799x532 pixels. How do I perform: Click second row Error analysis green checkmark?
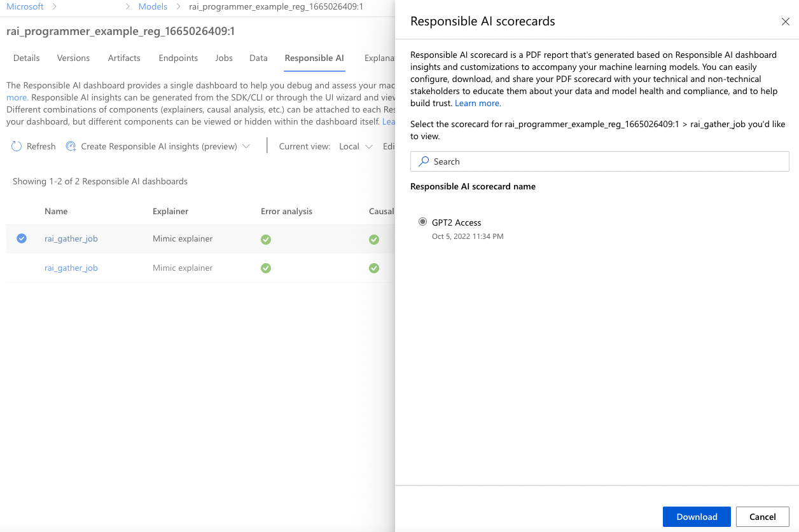[x=266, y=268]
